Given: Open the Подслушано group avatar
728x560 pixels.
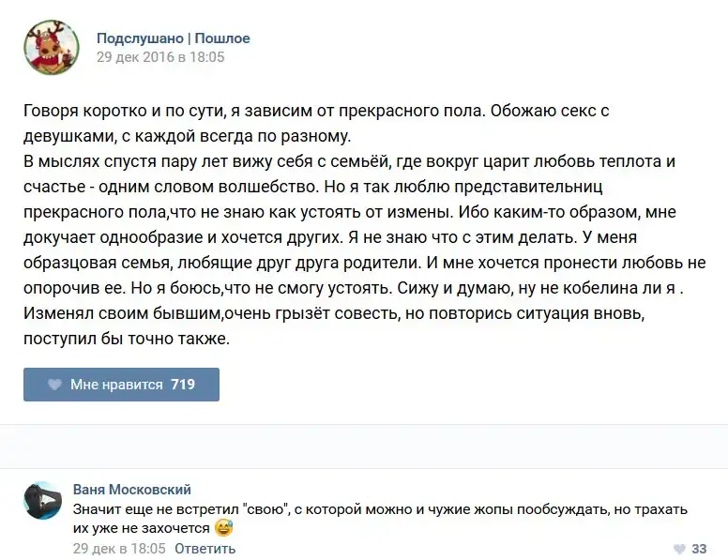Looking at the screenshot, I should (51, 48).
